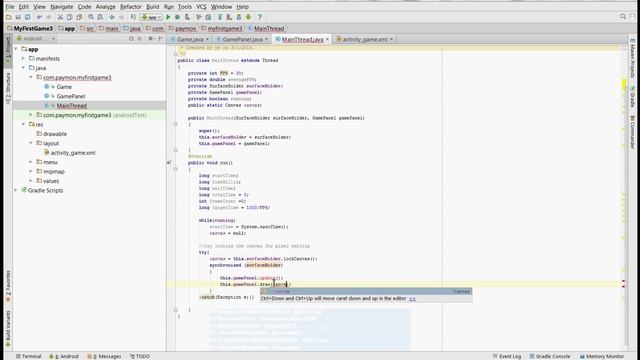Image resolution: width=640 pixels, height=360 pixels.
Task: Collapse the res folder node
Action: point(23,124)
